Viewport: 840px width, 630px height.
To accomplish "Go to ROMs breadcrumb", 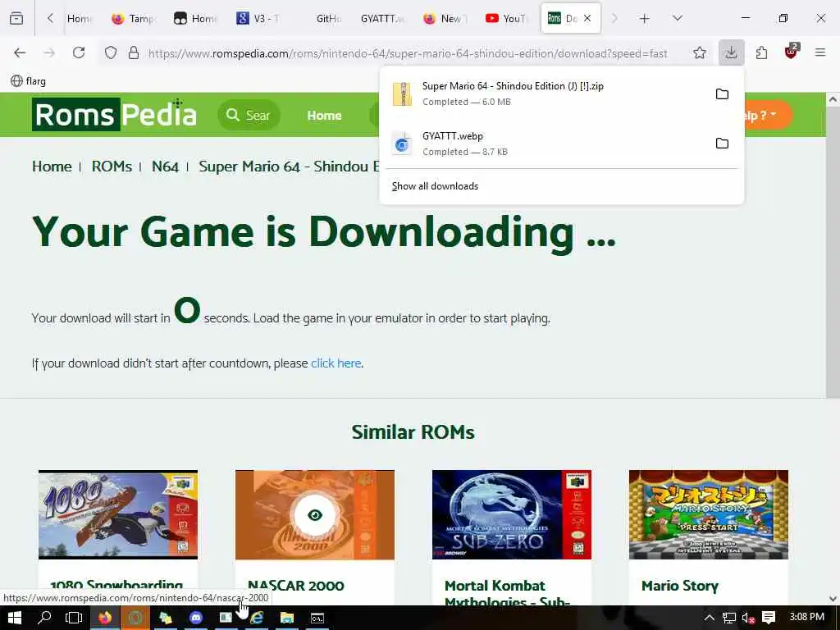I will coord(112,167).
